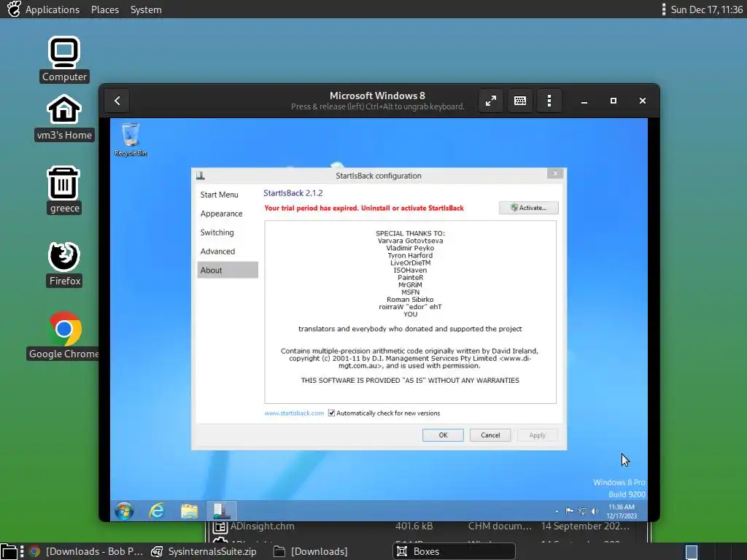The width and height of the screenshot is (747, 560).
Task: Click the StartIsBack dialog title icon
Action: coord(201,176)
